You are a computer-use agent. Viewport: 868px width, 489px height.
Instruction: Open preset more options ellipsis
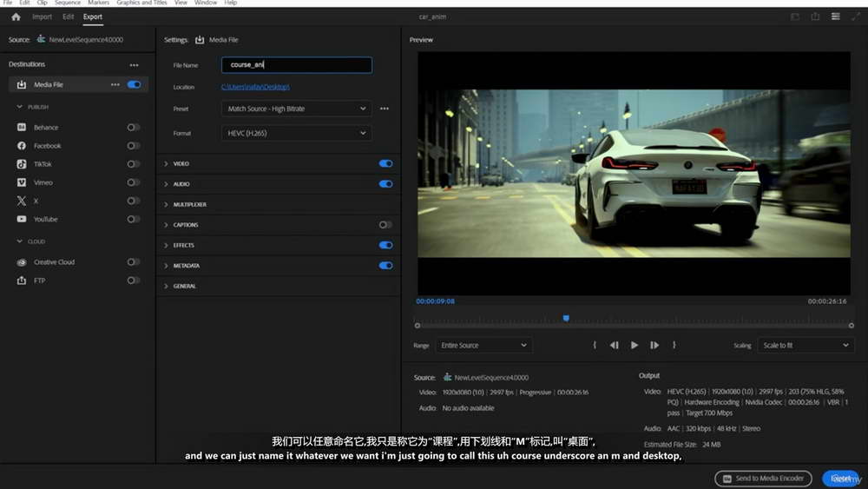click(385, 109)
